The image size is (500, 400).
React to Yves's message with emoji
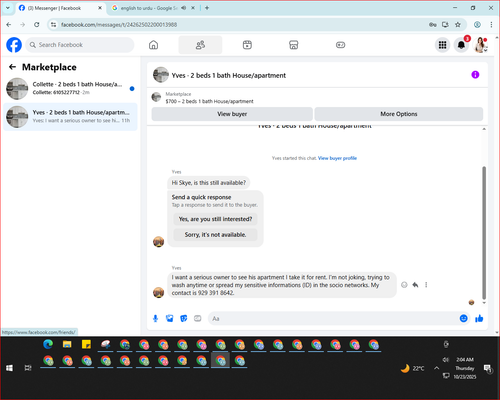(404, 285)
